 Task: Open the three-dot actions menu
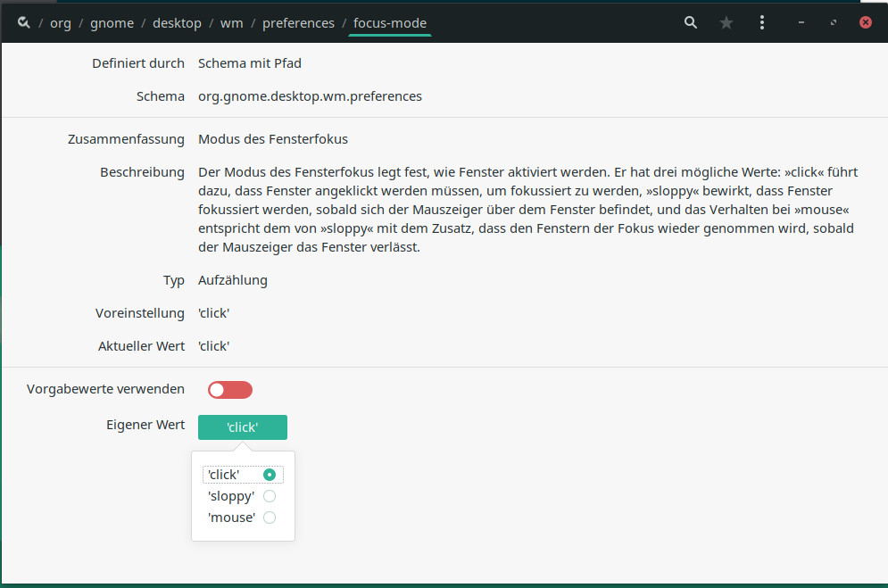click(762, 23)
